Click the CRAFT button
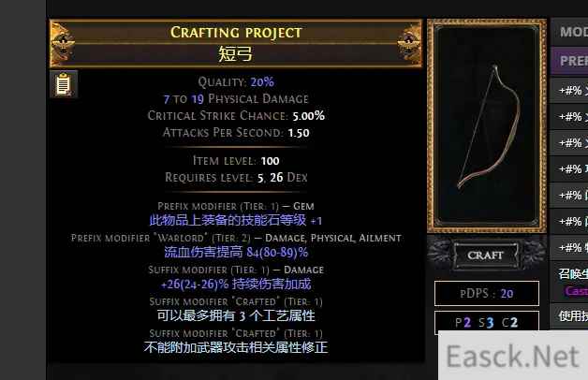588x380 pixels. tap(485, 256)
